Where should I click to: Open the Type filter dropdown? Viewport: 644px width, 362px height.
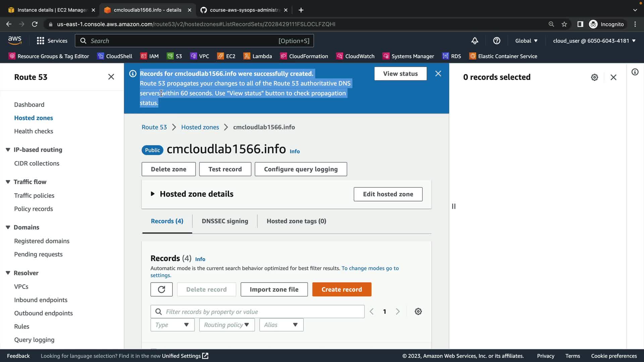(x=172, y=325)
